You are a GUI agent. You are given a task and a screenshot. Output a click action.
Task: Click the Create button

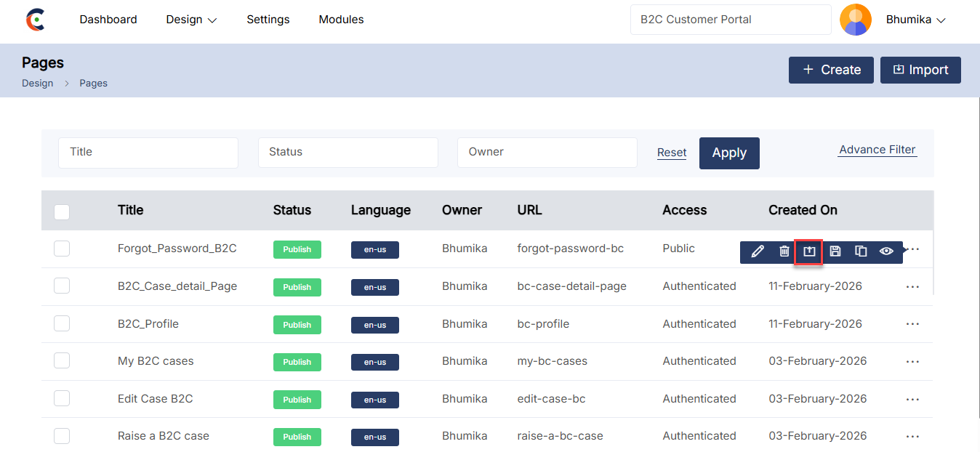coord(831,70)
